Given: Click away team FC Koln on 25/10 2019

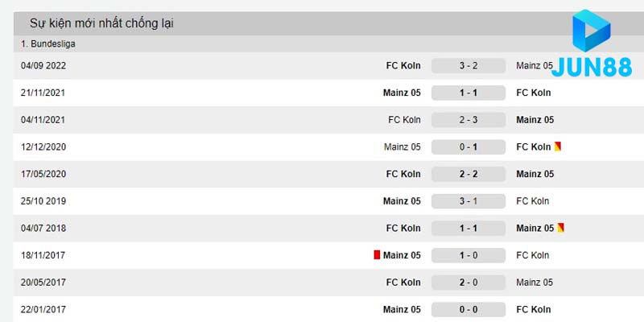Looking at the screenshot, I should click(533, 200).
